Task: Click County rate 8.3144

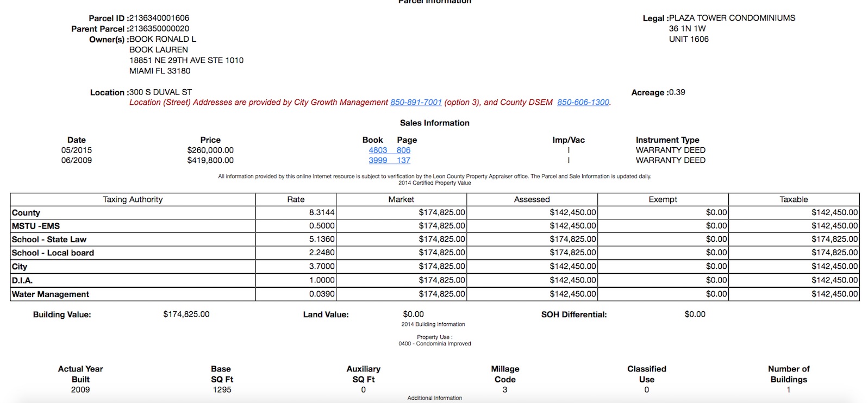Action: (x=322, y=212)
